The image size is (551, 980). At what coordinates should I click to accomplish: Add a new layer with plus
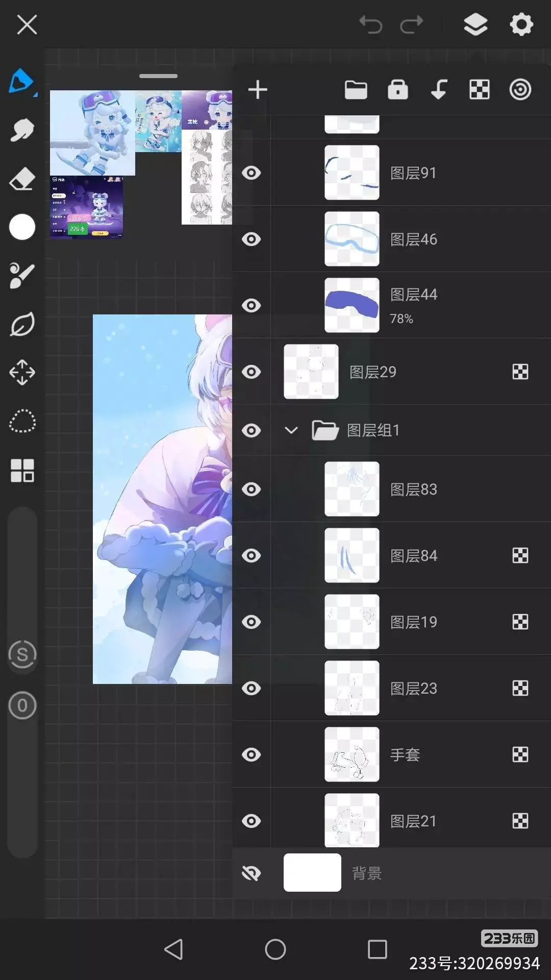point(258,90)
